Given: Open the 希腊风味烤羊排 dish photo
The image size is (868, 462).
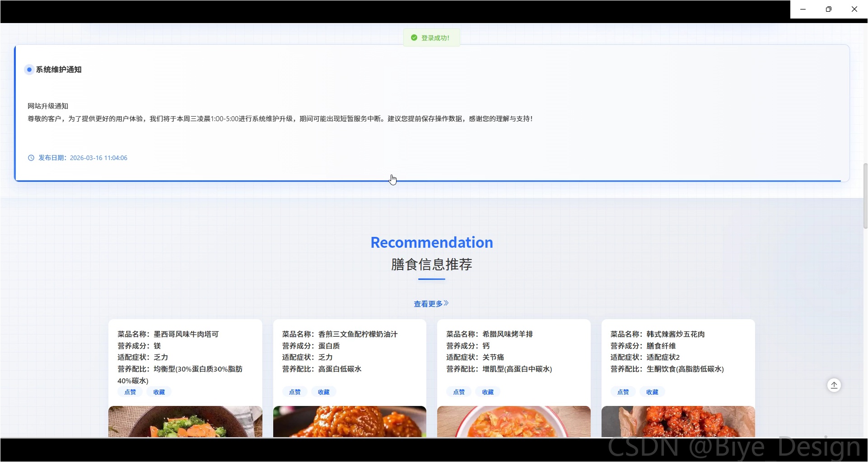Looking at the screenshot, I should (x=514, y=421).
